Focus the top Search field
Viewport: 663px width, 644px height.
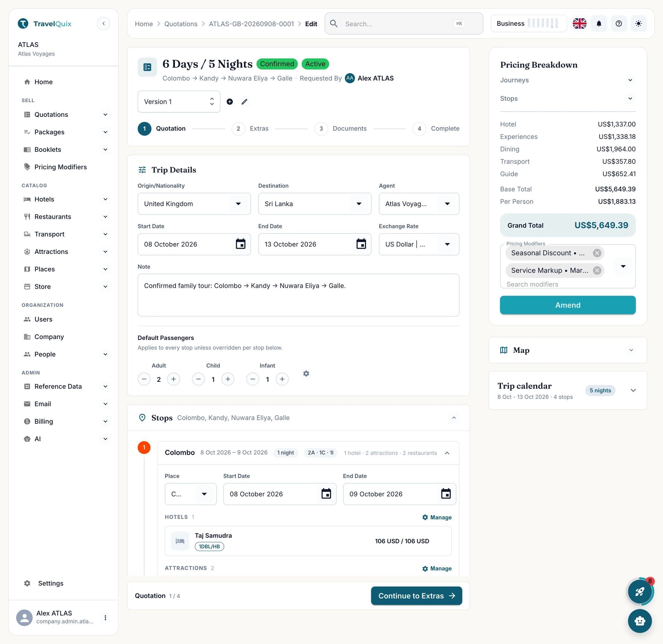point(404,23)
